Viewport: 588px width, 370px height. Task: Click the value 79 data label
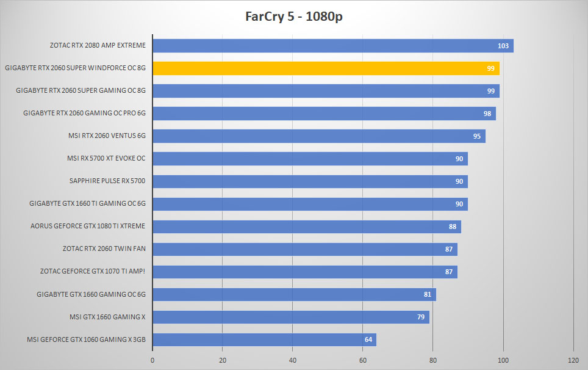point(421,317)
